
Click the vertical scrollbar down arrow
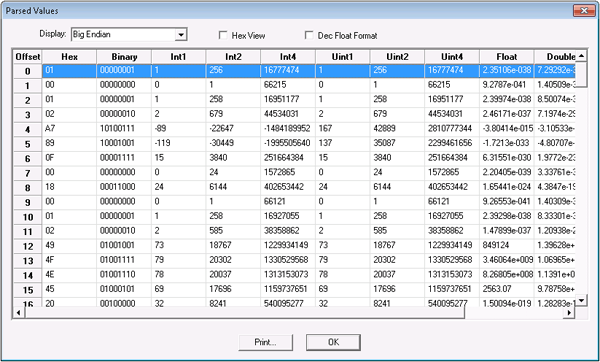pyautogui.click(x=581, y=300)
